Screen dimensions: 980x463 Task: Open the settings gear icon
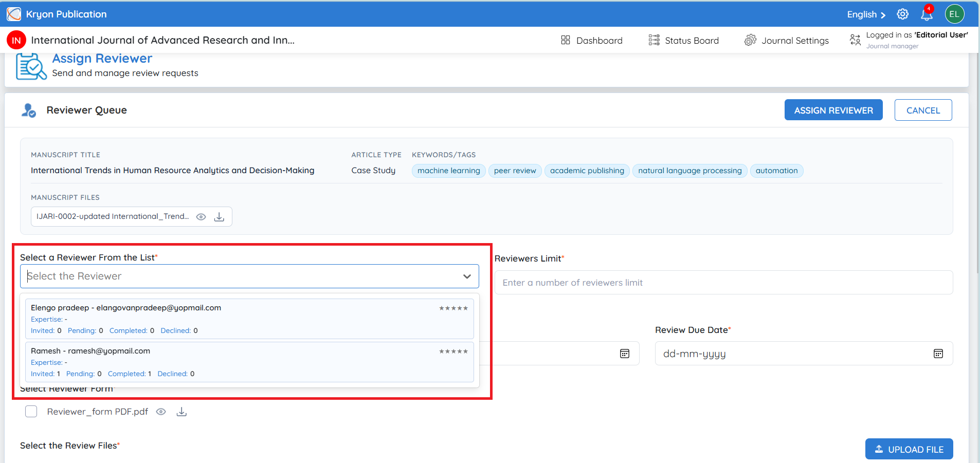point(902,14)
